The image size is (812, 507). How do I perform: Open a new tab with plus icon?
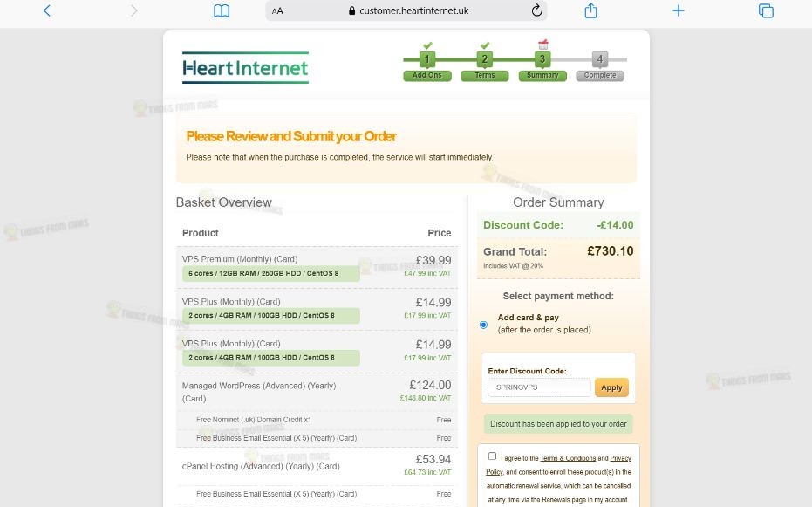click(679, 10)
